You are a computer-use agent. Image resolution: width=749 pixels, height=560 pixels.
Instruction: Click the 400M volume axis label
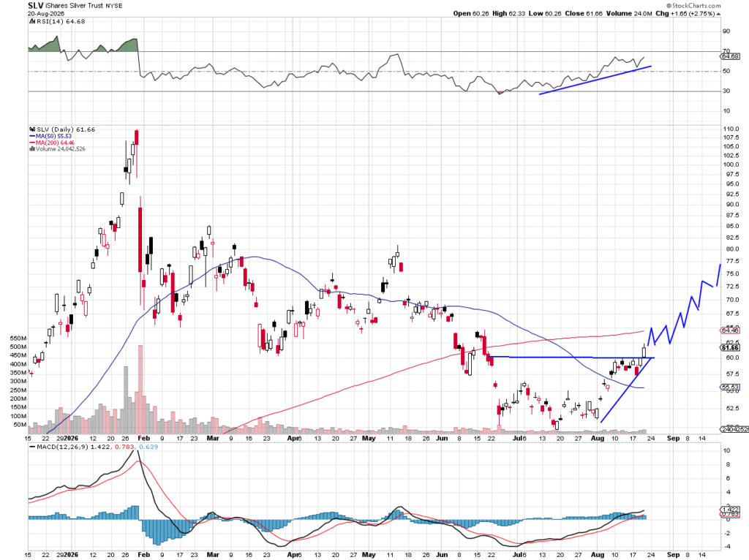18,364
